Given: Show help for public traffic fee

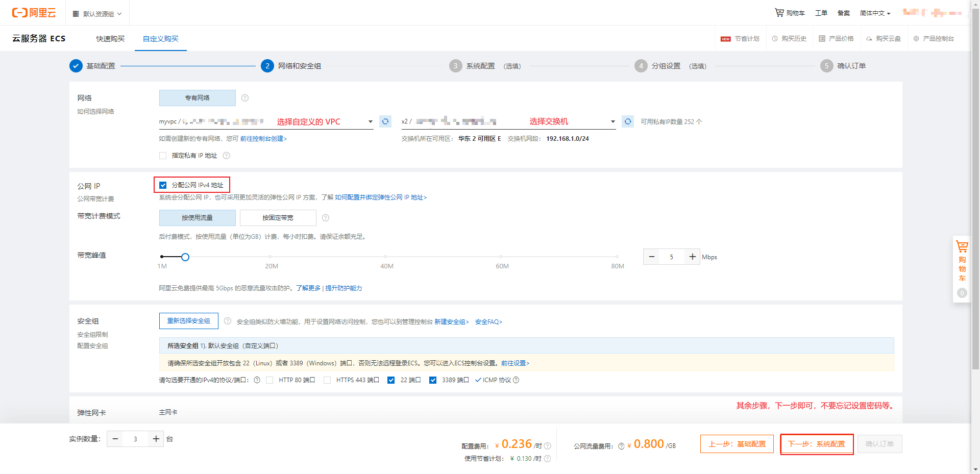Looking at the screenshot, I should pyautogui.click(x=621, y=446).
